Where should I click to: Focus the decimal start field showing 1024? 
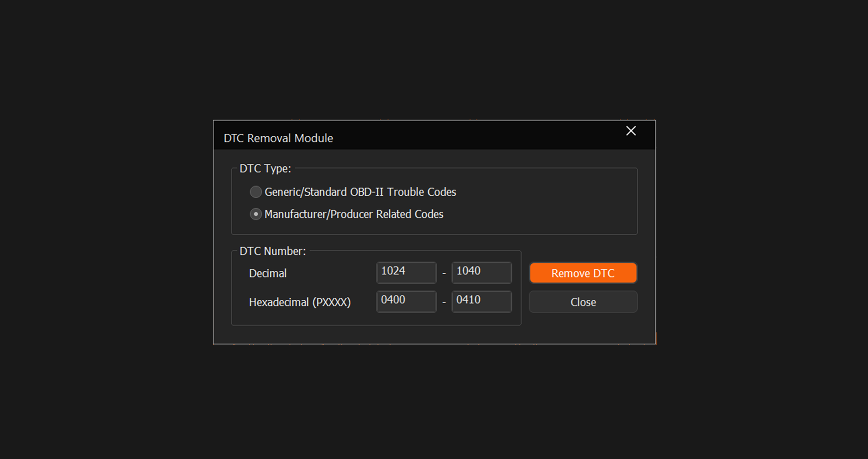[406, 272]
